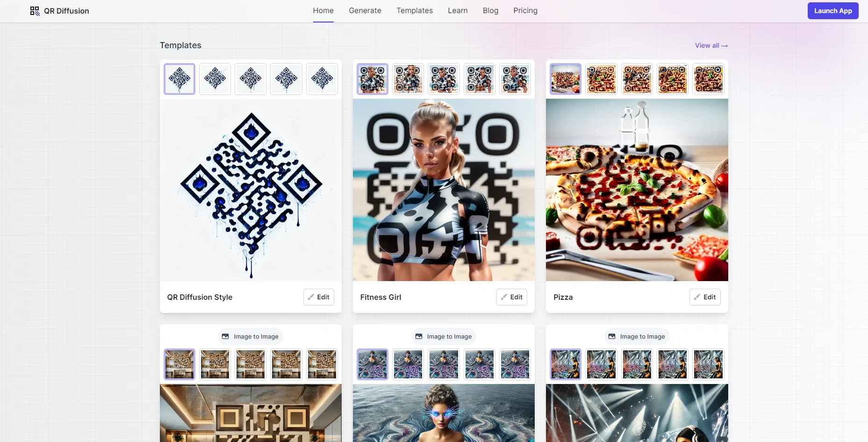The image size is (868, 442).
Task: Select fourth interior room template thumbnail
Action: point(287,364)
